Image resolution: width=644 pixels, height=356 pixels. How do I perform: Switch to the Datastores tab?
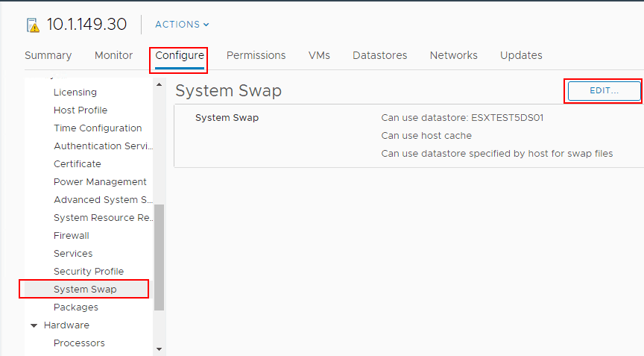click(x=379, y=55)
